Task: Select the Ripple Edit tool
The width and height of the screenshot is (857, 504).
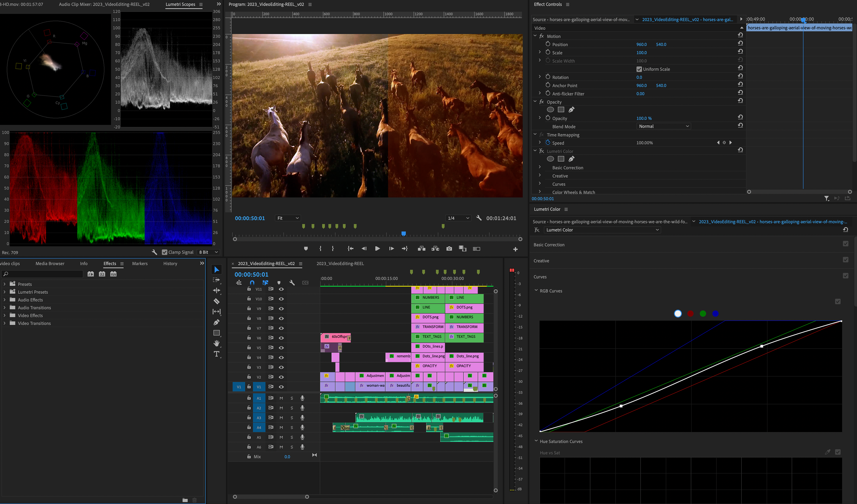Action: click(216, 290)
